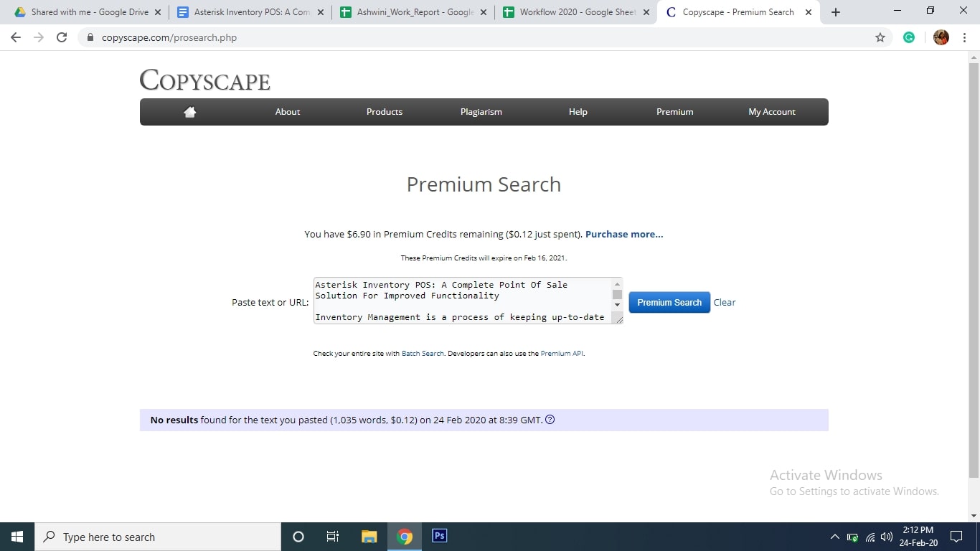This screenshot has height=551, width=980.
Task: Close the Asterisk Inventory POS tab
Action: (320, 12)
